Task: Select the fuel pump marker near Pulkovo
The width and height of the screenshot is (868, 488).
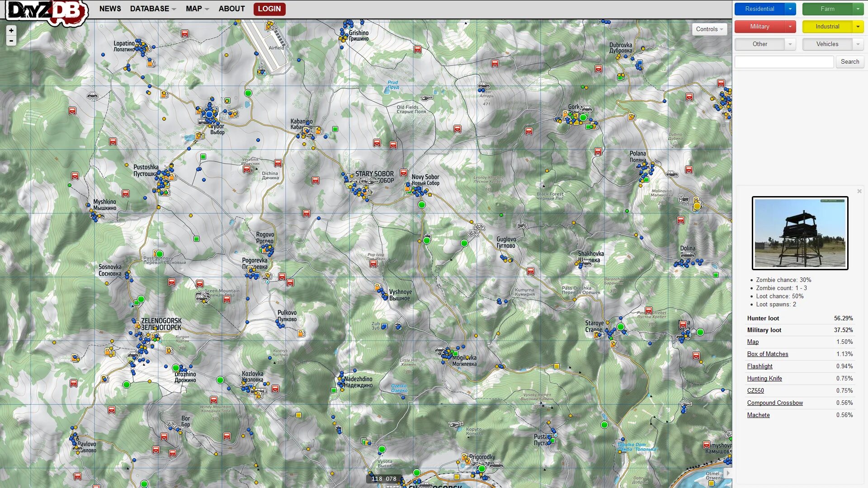Action: (x=301, y=333)
